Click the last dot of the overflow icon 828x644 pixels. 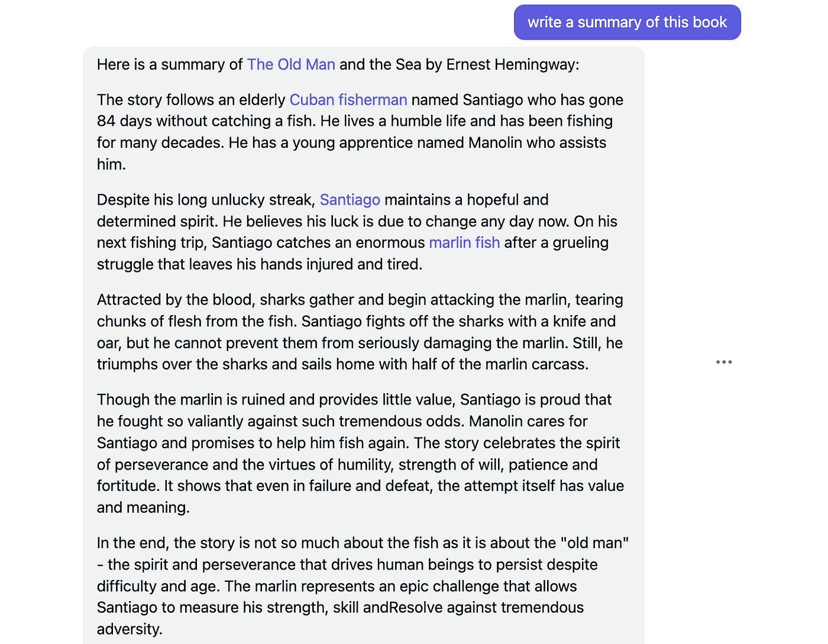[731, 361]
